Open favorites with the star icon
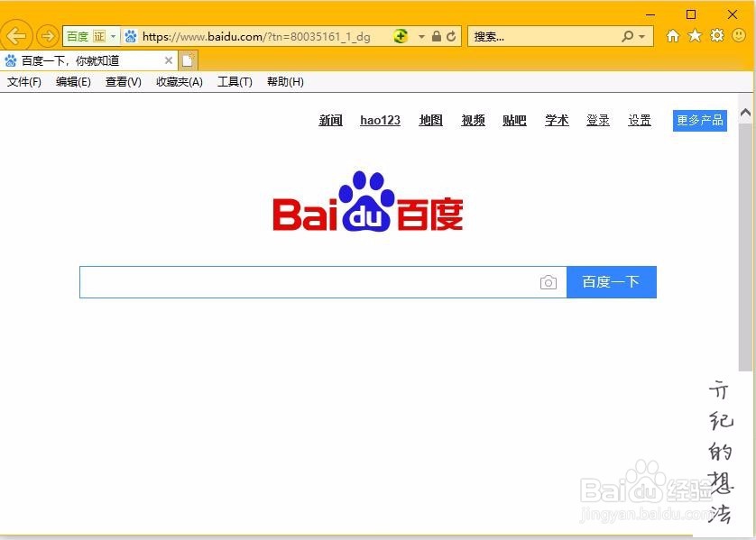The image size is (756, 540). coord(695,35)
